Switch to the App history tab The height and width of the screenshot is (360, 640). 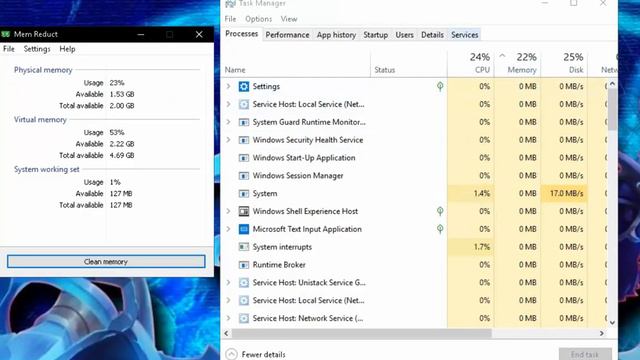336,35
